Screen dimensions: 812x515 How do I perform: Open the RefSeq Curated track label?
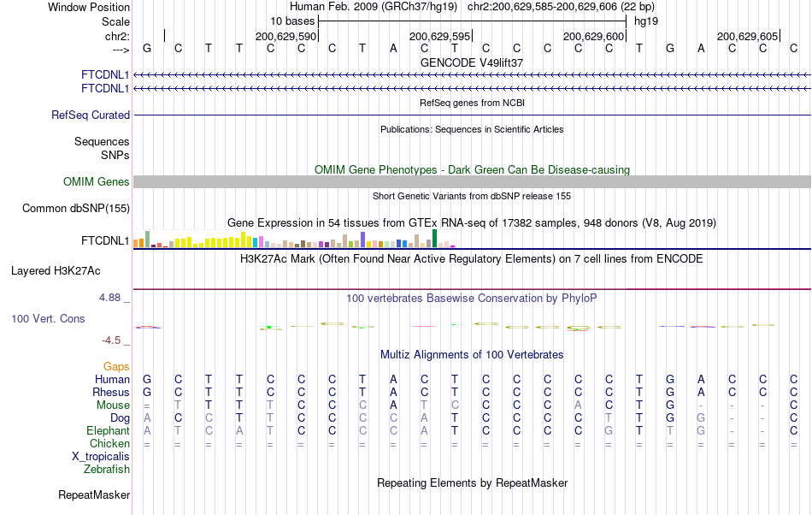pyautogui.click(x=91, y=115)
